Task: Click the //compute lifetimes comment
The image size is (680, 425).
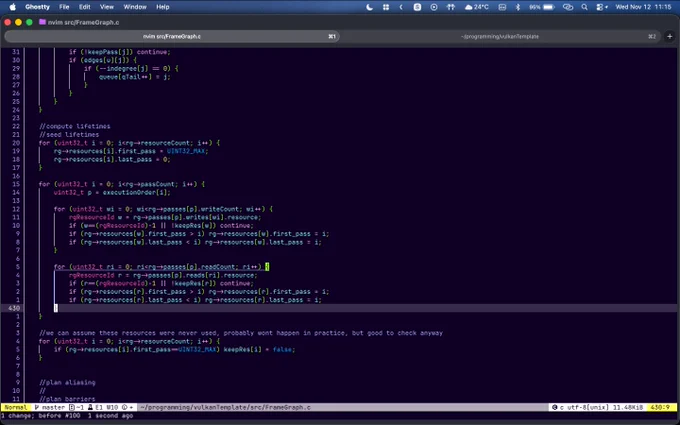Action: 75,126
